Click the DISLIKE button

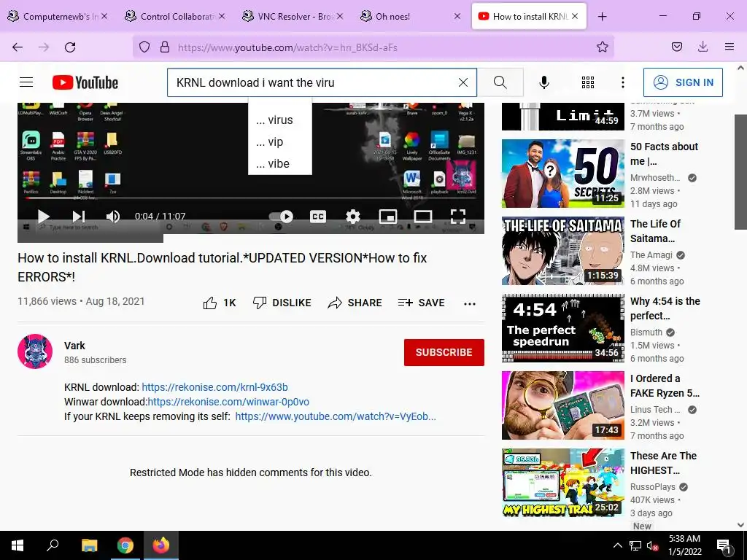pos(282,303)
